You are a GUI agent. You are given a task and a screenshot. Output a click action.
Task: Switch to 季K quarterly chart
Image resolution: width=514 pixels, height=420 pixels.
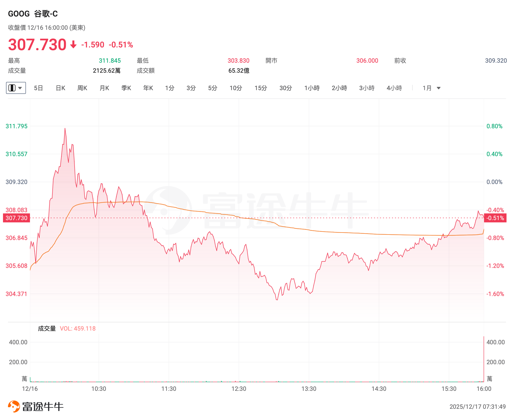126,88
